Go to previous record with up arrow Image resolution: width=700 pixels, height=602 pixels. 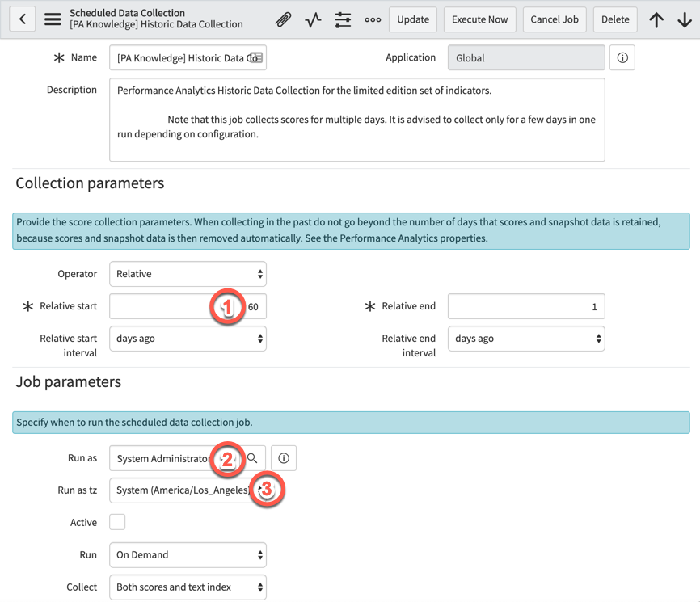(x=656, y=19)
